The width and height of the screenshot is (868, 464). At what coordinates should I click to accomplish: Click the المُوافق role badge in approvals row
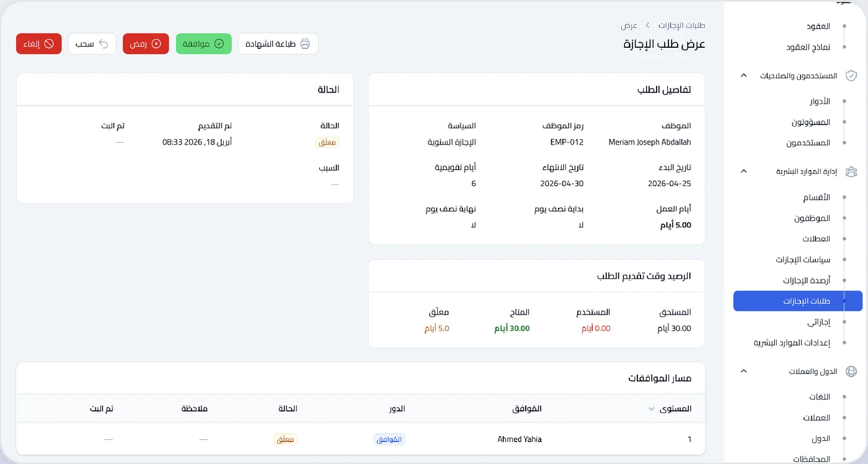pyautogui.click(x=389, y=439)
